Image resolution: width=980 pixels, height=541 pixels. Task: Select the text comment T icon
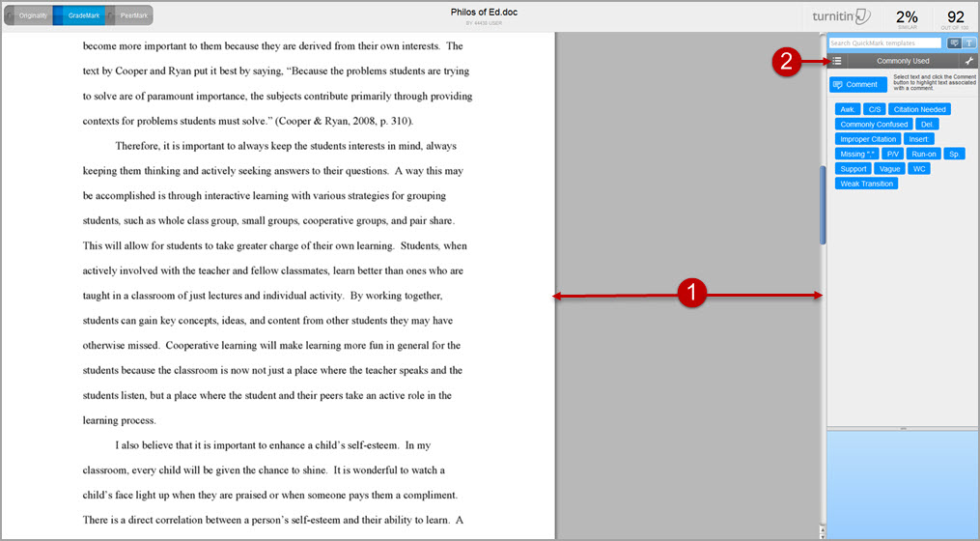coord(968,43)
